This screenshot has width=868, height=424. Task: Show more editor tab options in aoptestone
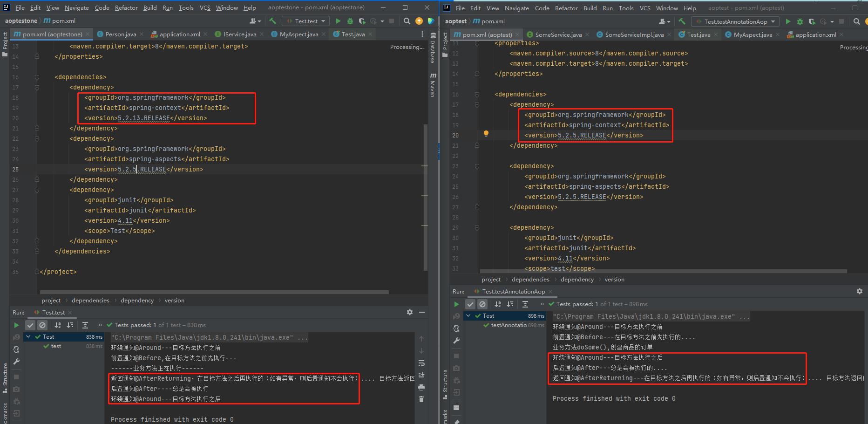pos(422,34)
